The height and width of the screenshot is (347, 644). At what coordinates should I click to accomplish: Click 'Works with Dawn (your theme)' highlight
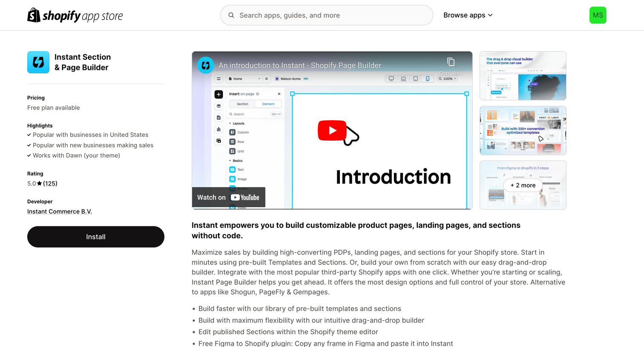pos(76,156)
